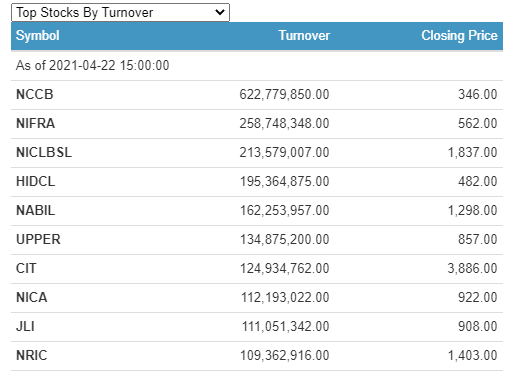Select NRIC turnover value 109,362,916.00
Image resolution: width=515 pixels, height=371 pixels.
coord(285,356)
